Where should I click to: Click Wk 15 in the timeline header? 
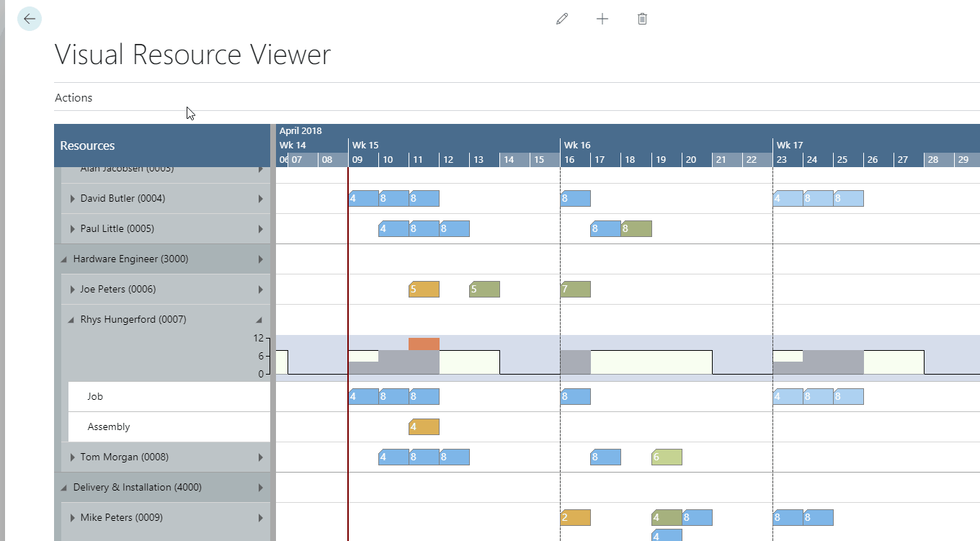(365, 146)
